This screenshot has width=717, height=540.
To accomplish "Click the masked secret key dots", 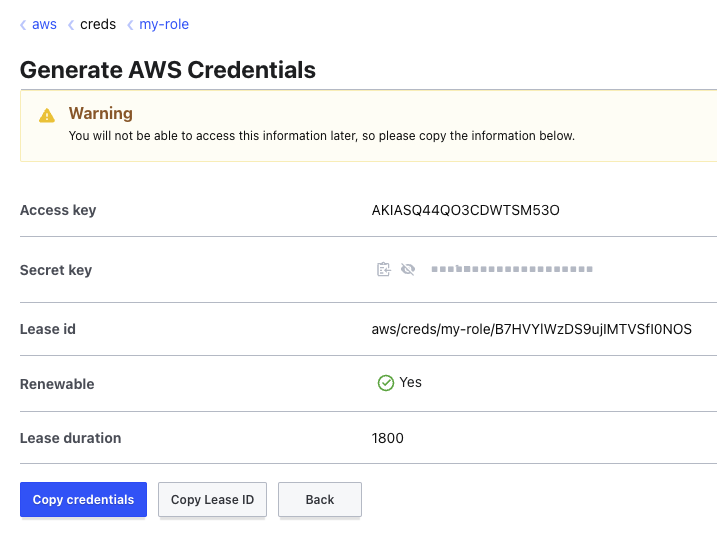I will pos(512,270).
